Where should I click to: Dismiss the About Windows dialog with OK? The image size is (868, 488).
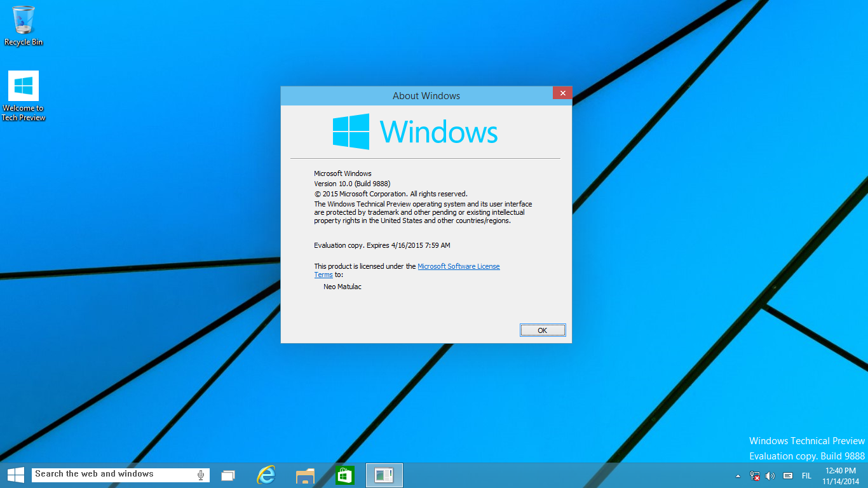[543, 330]
